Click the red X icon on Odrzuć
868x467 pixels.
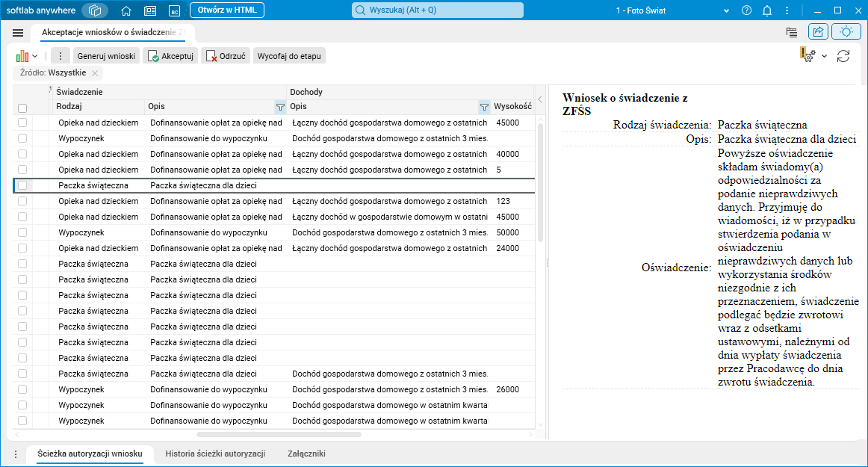pyautogui.click(x=211, y=56)
